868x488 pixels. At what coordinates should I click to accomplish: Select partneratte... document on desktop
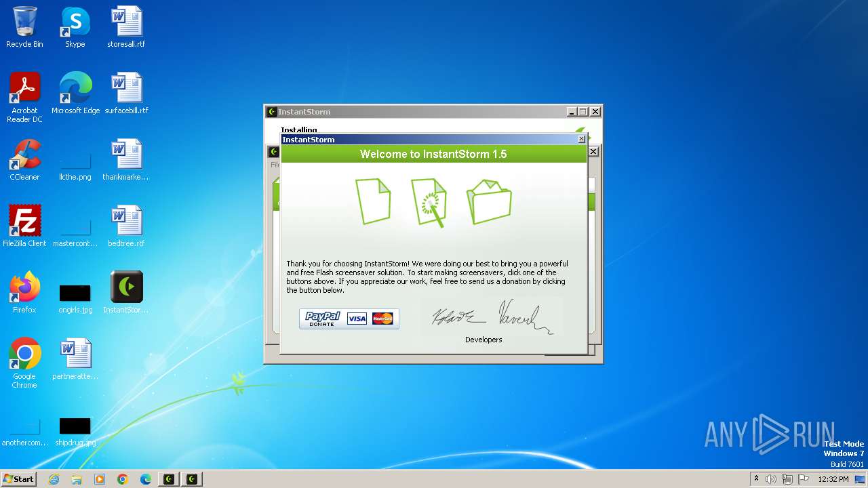(x=75, y=359)
